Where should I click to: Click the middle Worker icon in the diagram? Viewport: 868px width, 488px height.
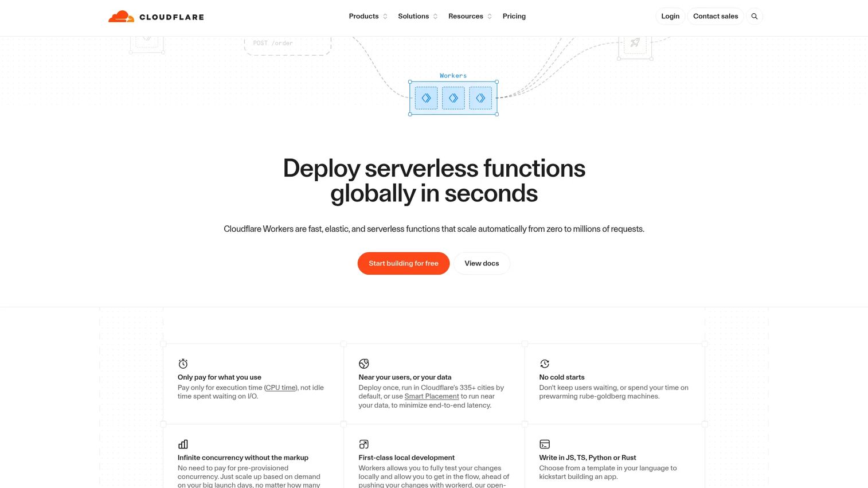[453, 98]
